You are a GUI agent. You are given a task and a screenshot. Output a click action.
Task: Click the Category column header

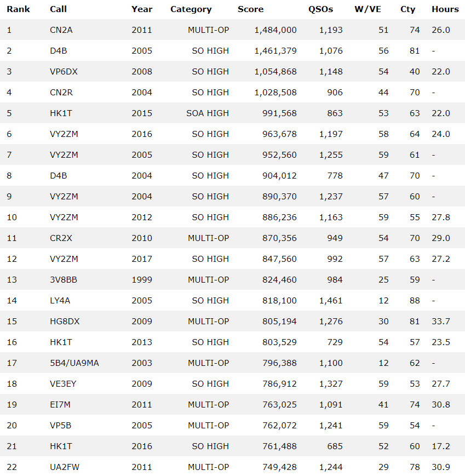[x=191, y=9]
